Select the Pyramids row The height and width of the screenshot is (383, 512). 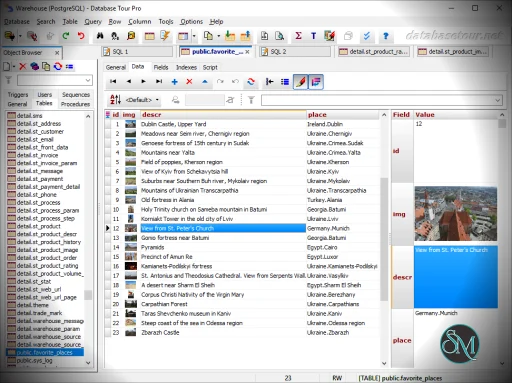click(x=242, y=247)
